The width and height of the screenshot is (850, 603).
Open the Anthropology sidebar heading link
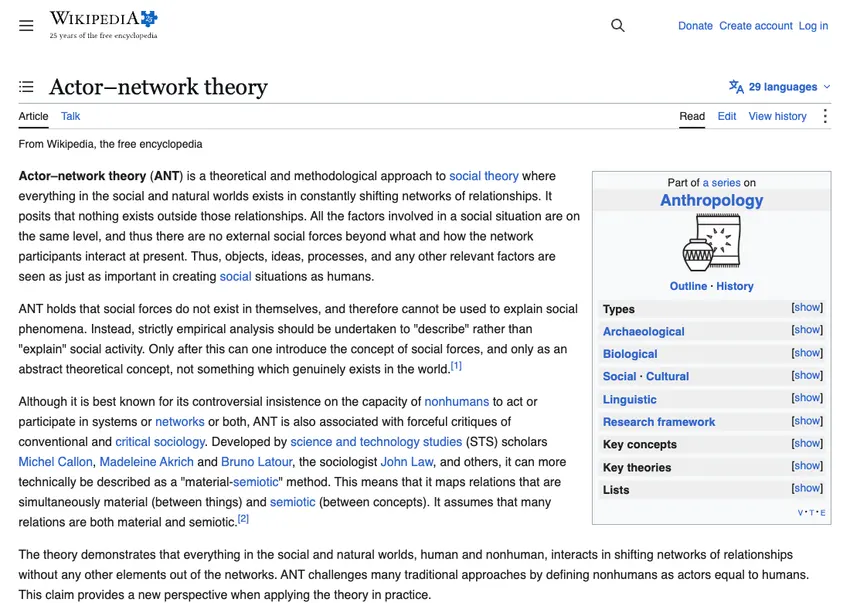coord(711,201)
